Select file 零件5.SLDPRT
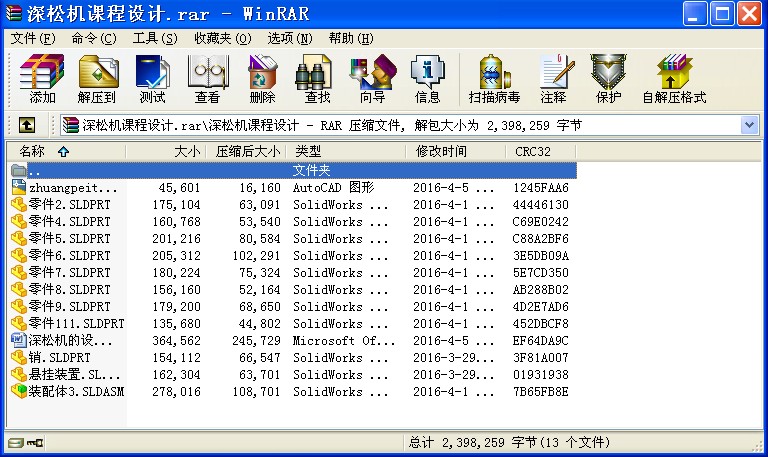The width and height of the screenshot is (768, 457). coord(70,239)
